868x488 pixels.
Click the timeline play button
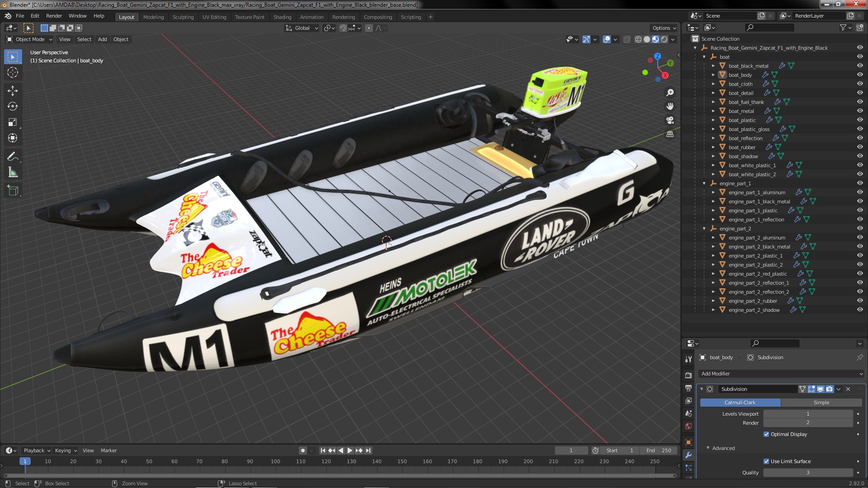(x=349, y=450)
